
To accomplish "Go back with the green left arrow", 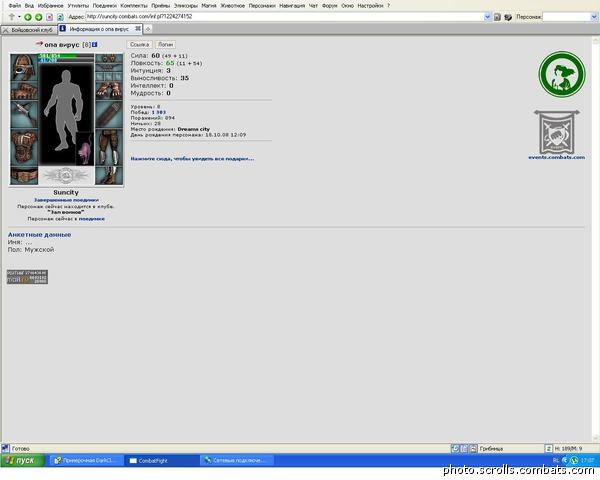I will [x=28, y=17].
